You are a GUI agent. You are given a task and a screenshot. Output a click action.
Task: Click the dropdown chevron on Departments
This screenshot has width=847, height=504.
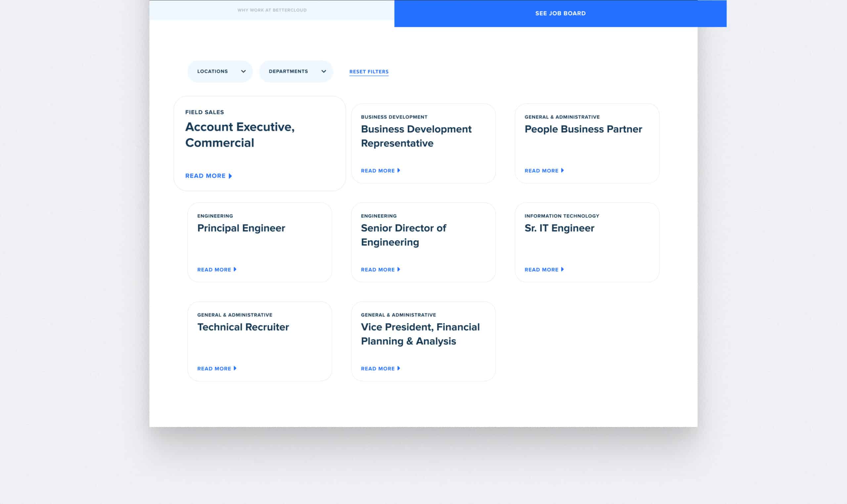[323, 71]
